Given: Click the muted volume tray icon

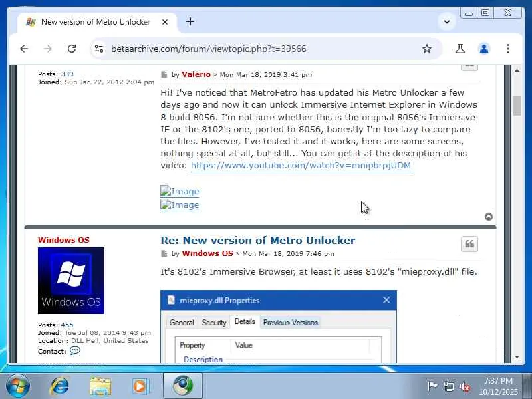Looking at the screenshot, I should pos(465,386).
